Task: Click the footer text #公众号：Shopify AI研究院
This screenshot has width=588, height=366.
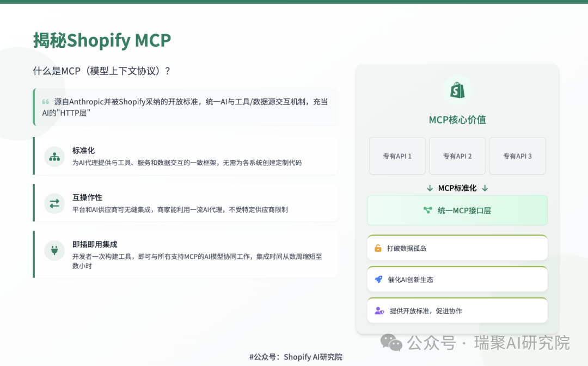Action: click(x=296, y=357)
